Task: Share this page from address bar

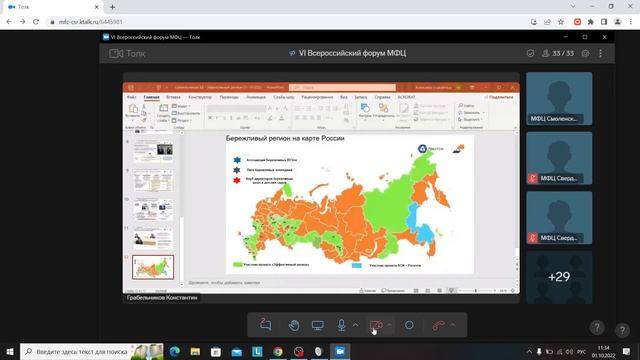Action: (x=547, y=22)
